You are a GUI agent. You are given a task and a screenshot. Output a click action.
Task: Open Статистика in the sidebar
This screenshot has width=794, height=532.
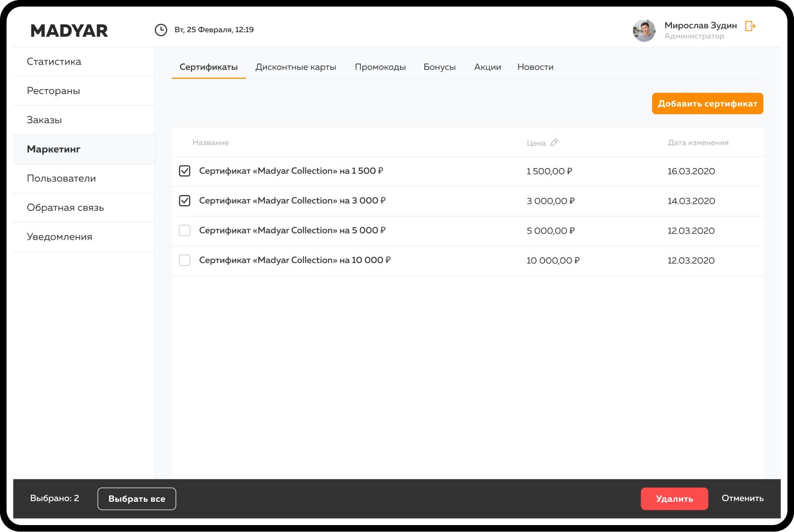tap(84, 62)
